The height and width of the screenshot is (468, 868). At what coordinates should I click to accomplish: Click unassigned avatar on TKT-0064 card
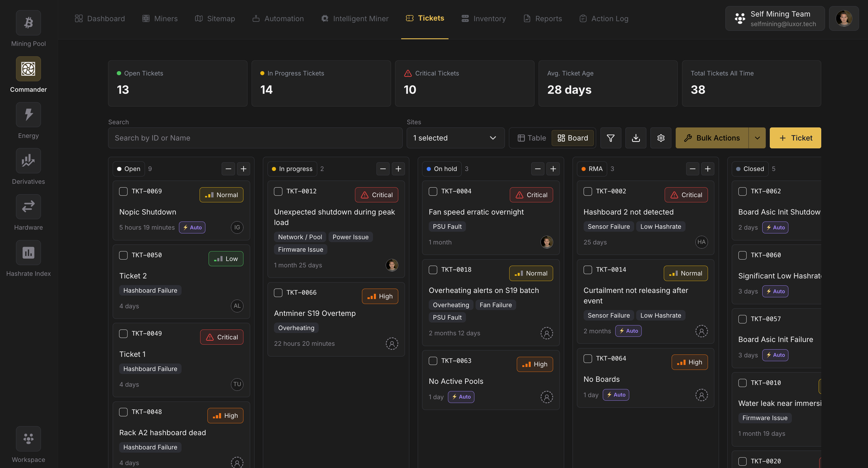point(701,395)
